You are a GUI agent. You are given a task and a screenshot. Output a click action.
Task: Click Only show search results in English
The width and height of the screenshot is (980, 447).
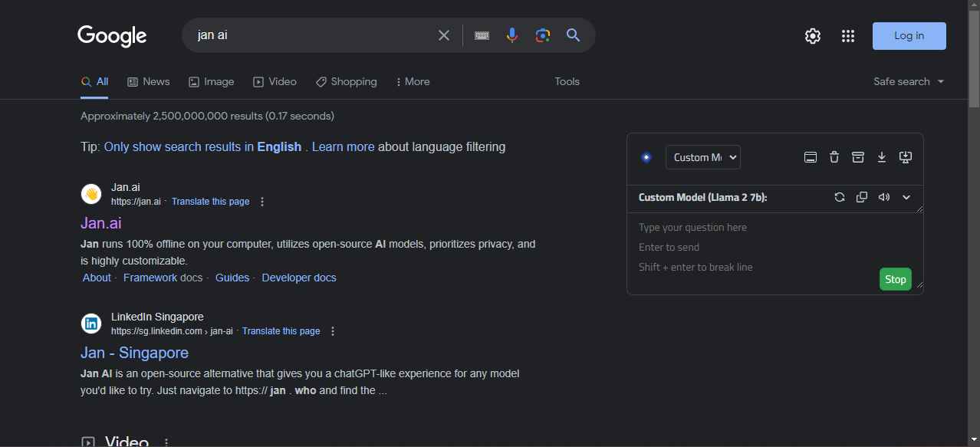202,146
